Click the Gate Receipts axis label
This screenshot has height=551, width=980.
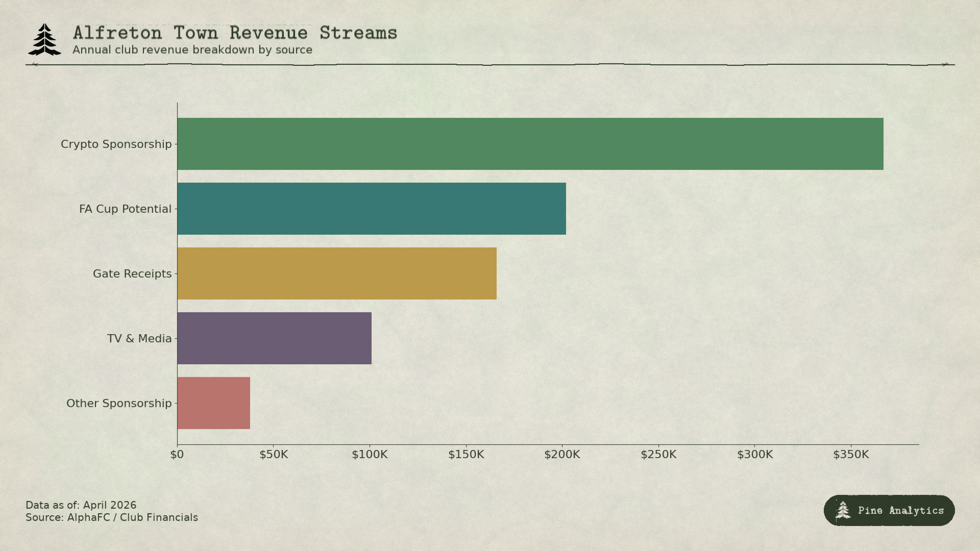(132, 274)
